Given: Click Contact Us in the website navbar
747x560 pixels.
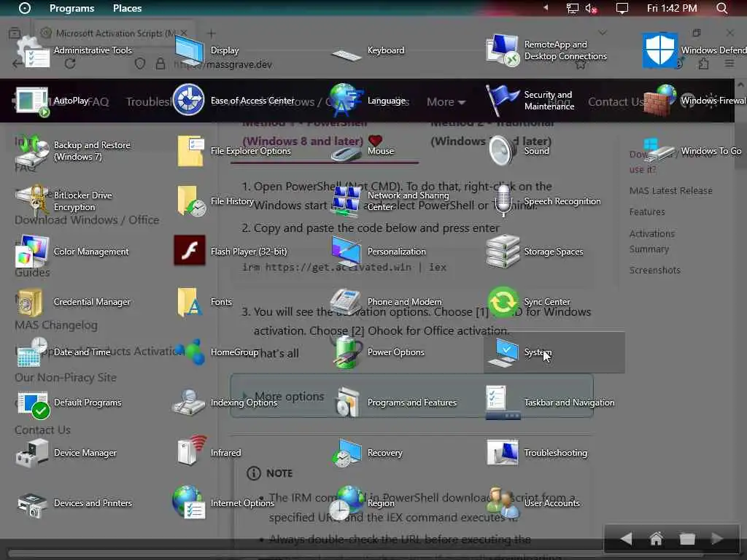Looking at the screenshot, I should click(616, 102).
